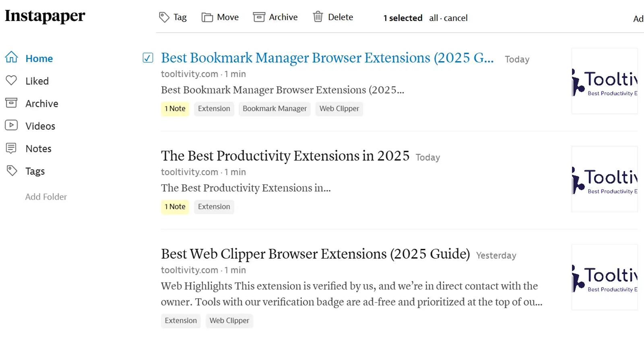Click tooltivity.com under Bookmark Manager article
The width and height of the screenshot is (644, 337).
(x=190, y=74)
